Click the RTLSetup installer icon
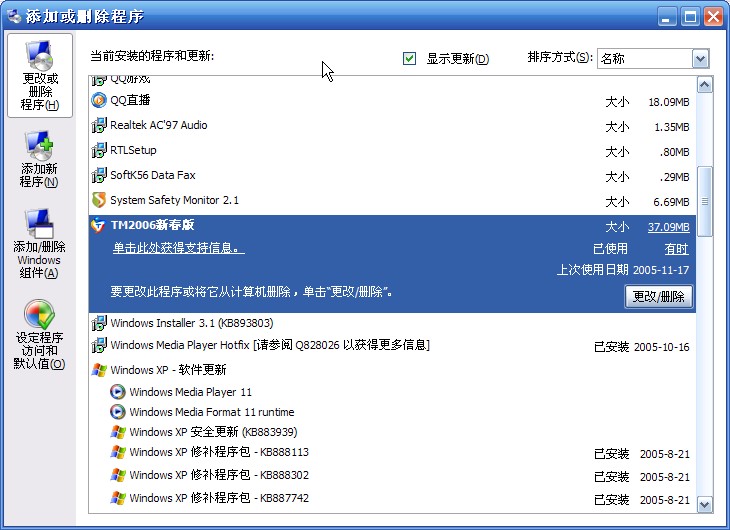Screen dimensions: 730x530 (x=99, y=150)
